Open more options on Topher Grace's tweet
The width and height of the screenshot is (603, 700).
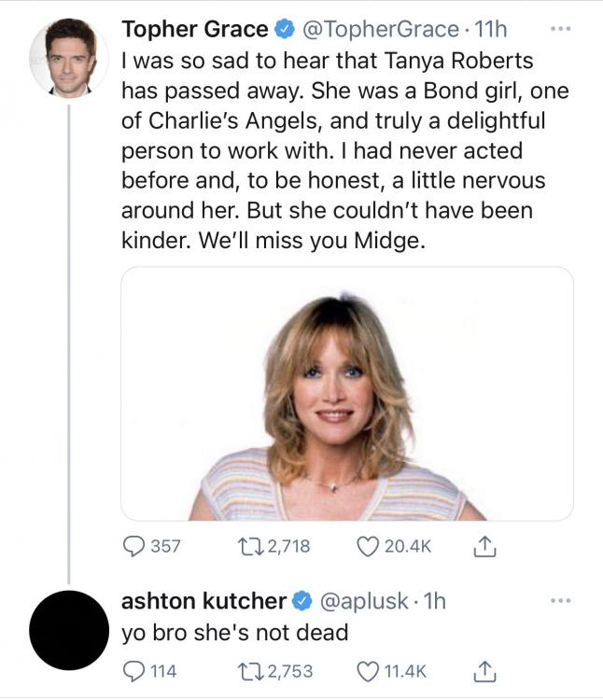click(x=560, y=29)
